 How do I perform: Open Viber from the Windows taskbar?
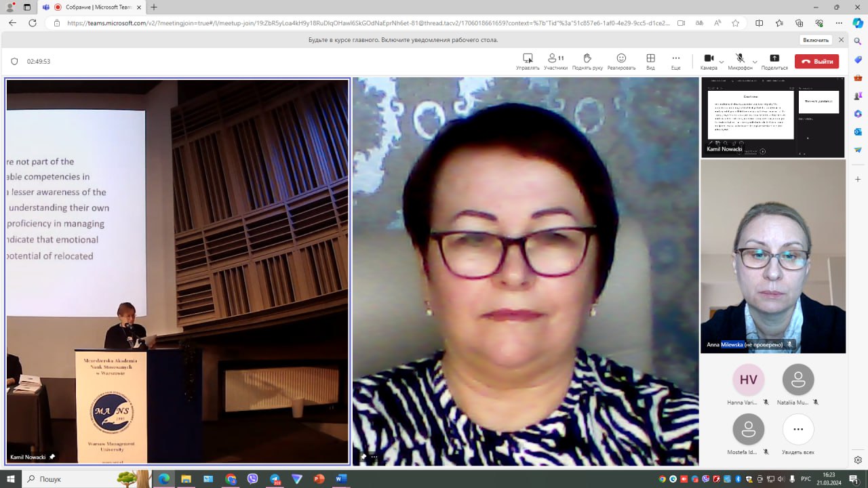click(x=253, y=479)
